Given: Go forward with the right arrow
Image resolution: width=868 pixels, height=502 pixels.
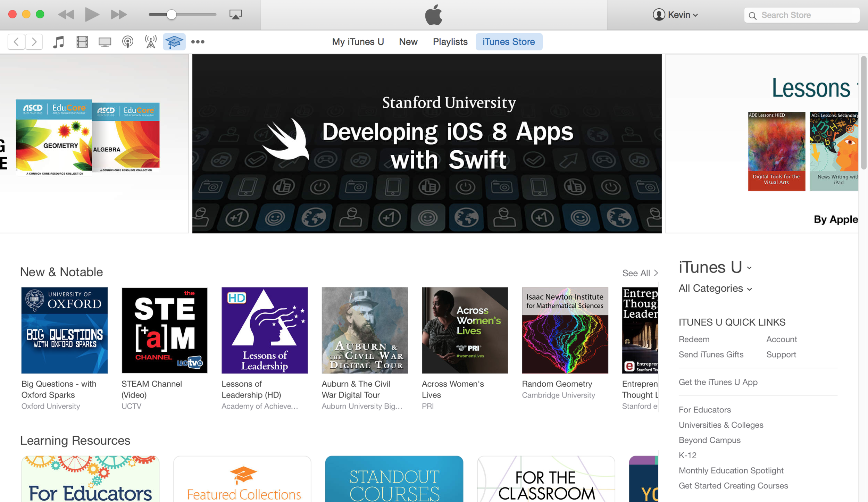Looking at the screenshot, I should click(x=34, y=42).
